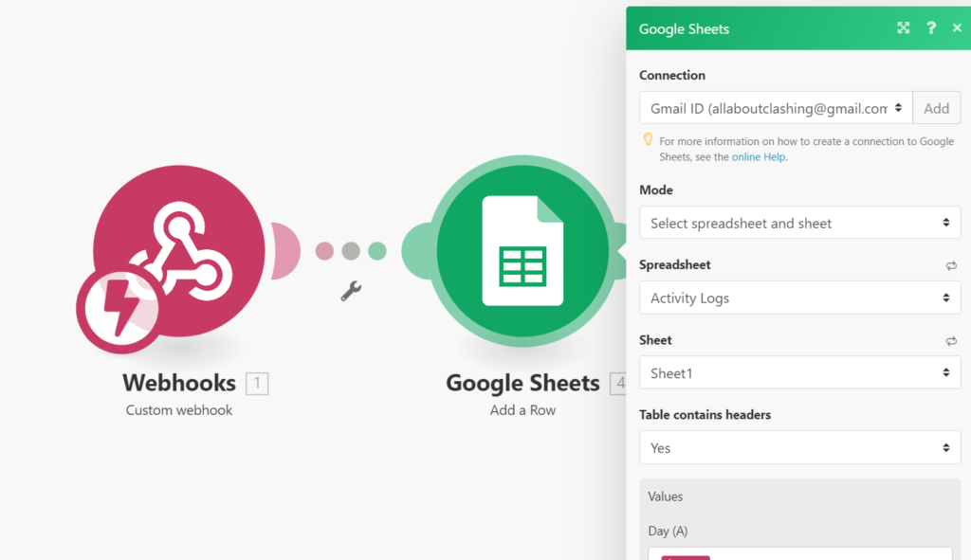Close the Google Sheets settings panel
The height and width of the screenshot is (560, 971).
pyautogui.click(x=957, y=27)
